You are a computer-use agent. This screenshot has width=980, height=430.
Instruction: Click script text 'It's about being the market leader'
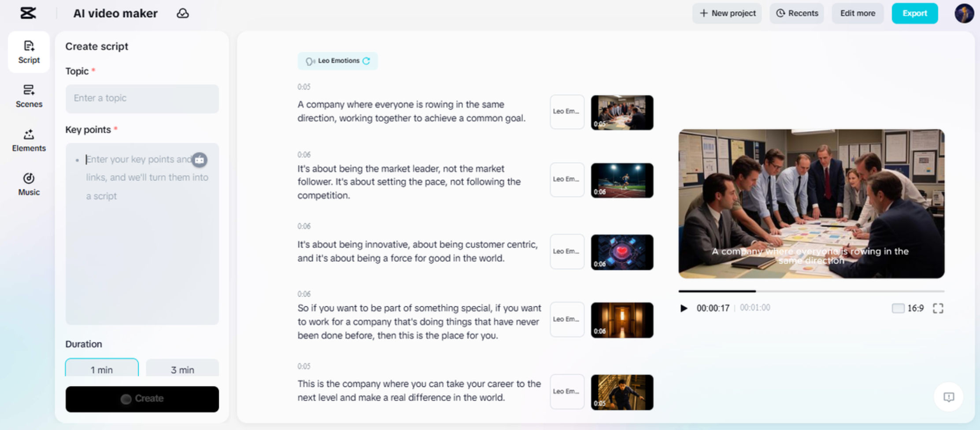409,182
